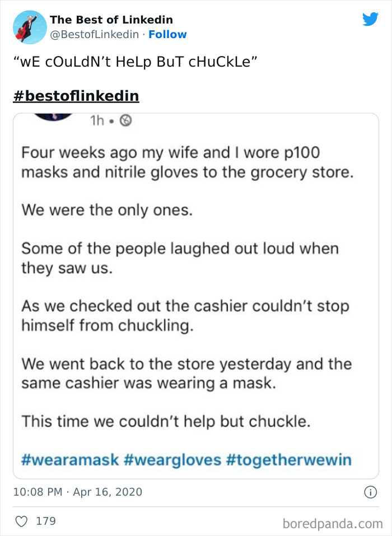Expand the embedded LinkedIn post card
392x536 pixels.
tap(196, 291)
